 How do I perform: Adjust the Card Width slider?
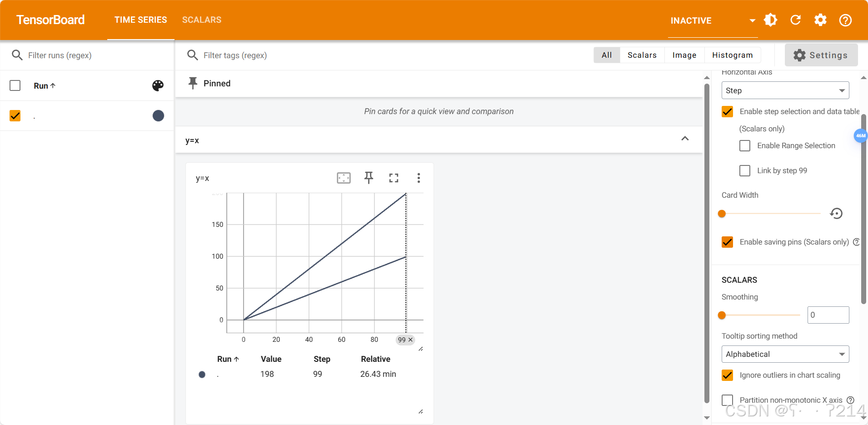pos(771,214)
